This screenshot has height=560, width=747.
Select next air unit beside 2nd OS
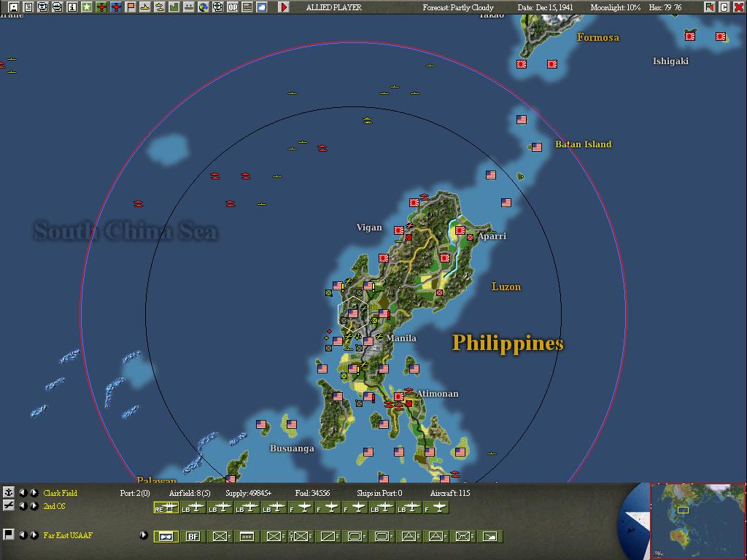coord(34,506)
